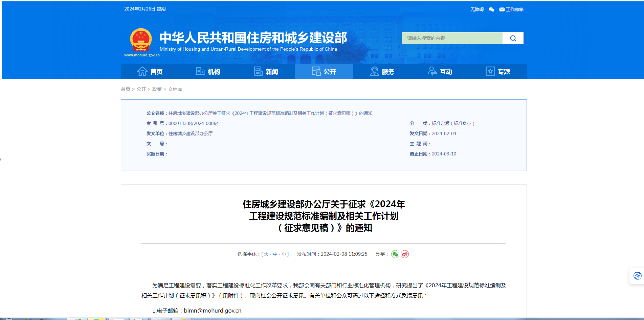This screenshot has width=644, height=320.
Task: Open the 工作邮箱 work mailbox link
Action: tap(511, 9)
